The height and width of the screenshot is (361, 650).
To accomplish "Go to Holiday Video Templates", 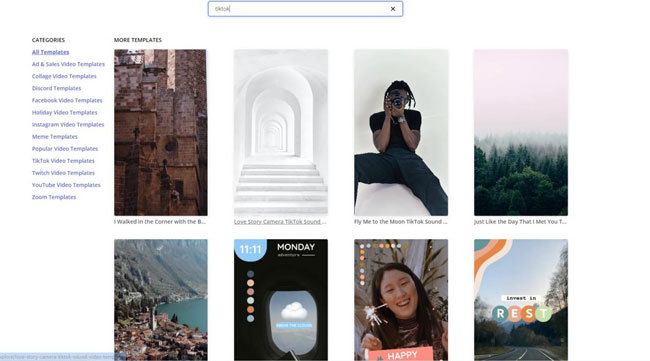I will [64, 112].
